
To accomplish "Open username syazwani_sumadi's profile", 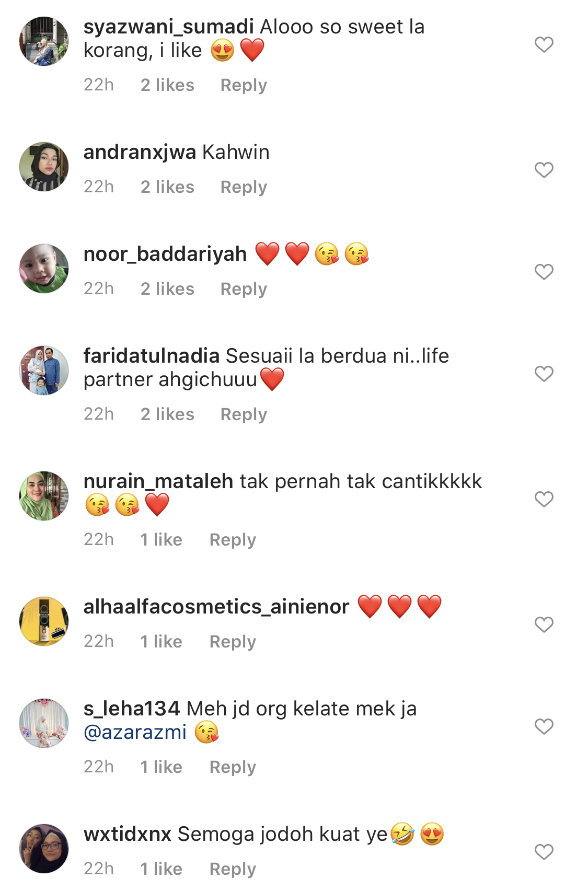I will point(169,27).
